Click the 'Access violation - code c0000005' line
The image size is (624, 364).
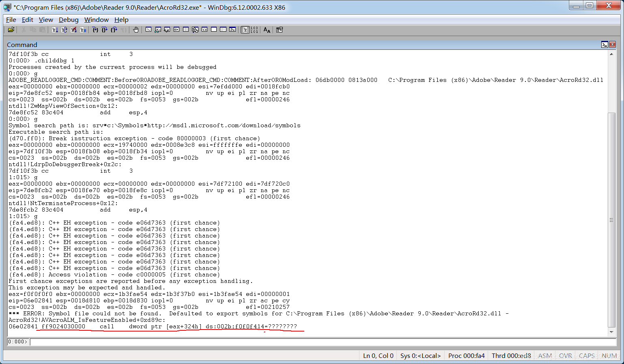pyautogui.click(x=114, y=274)
